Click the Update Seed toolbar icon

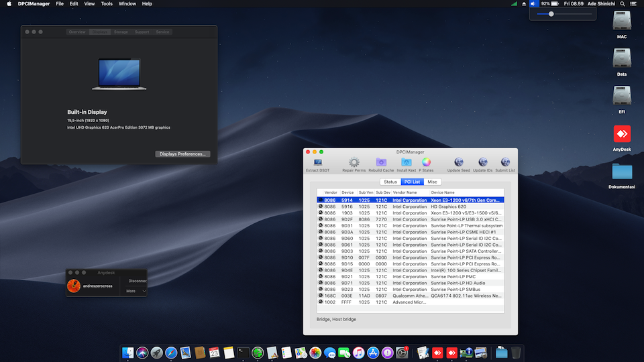pos(459,162)
